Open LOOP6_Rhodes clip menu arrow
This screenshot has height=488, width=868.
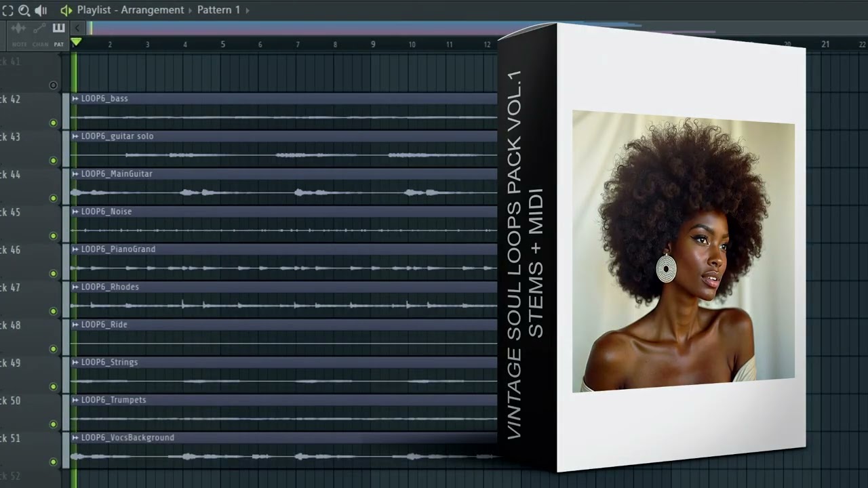(75, 287)
